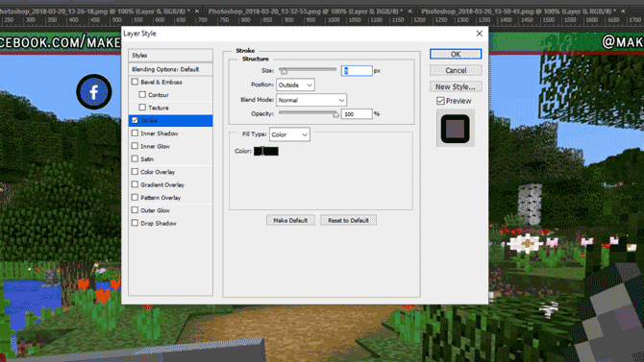Screen dimensions: 644x362
Task: Select the Gradient Overlay label
Action: (162, 184)
